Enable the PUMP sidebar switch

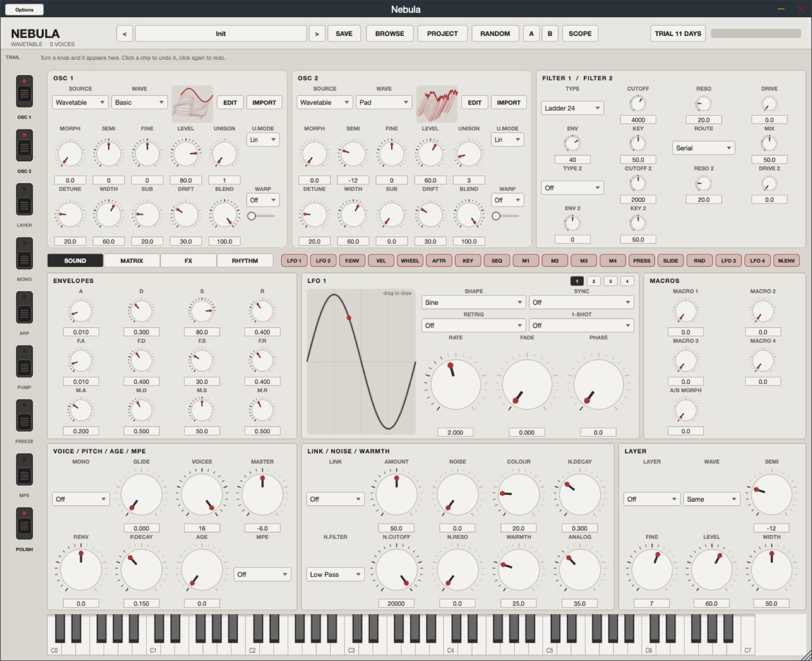point(24,362)
